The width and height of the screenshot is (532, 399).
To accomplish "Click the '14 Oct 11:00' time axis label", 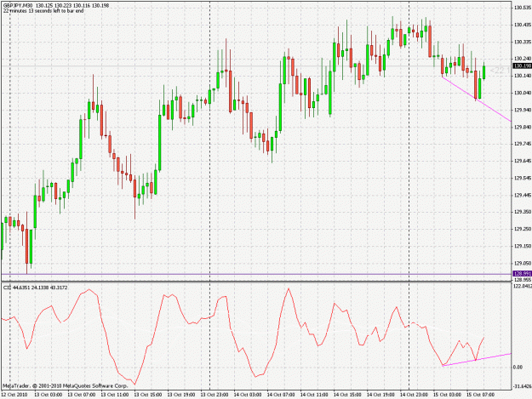I will pos(314,395).
